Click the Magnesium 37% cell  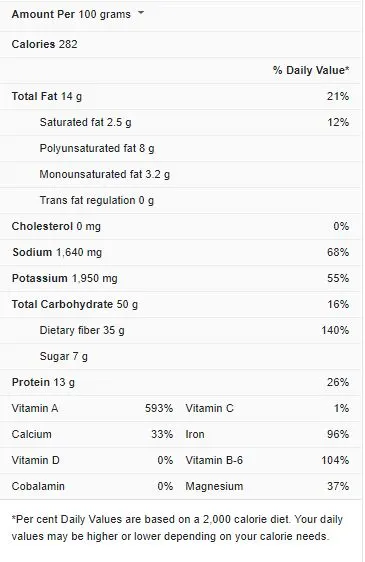(267, 486)
